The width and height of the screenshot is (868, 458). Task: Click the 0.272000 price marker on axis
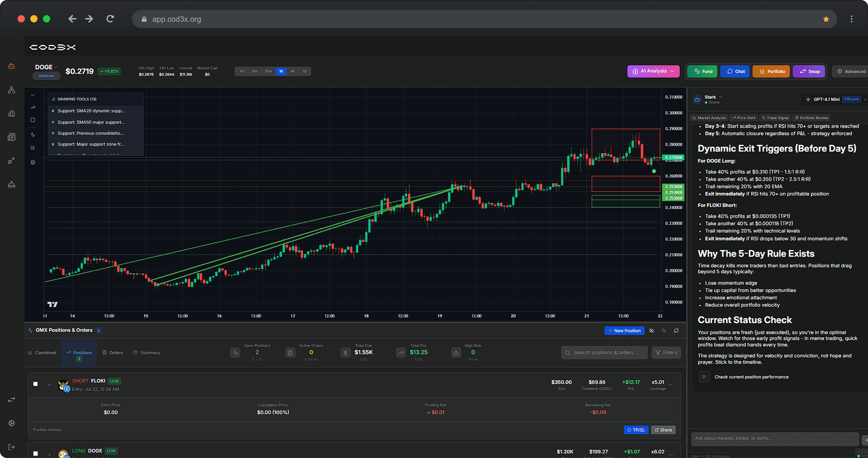[x=673, y=157]
